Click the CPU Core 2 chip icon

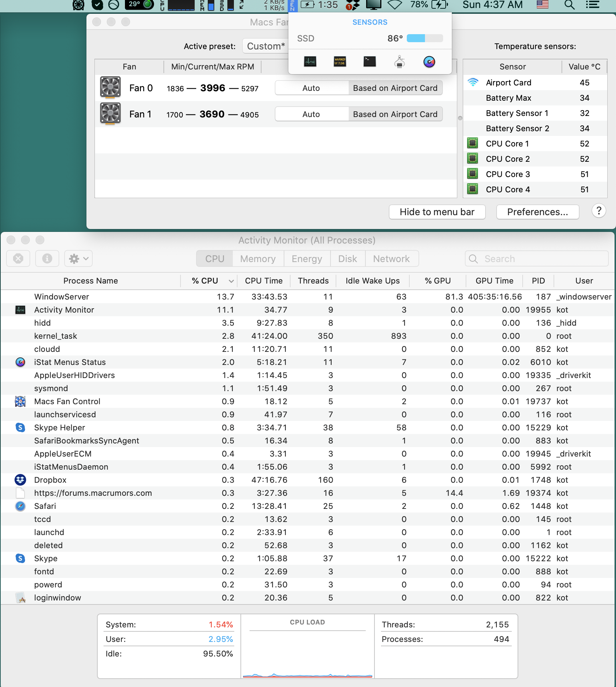click(473, 158)
